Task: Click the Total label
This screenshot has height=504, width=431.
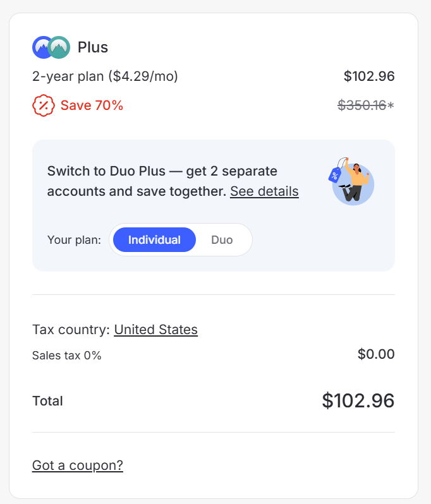Action: click(47, 401)
